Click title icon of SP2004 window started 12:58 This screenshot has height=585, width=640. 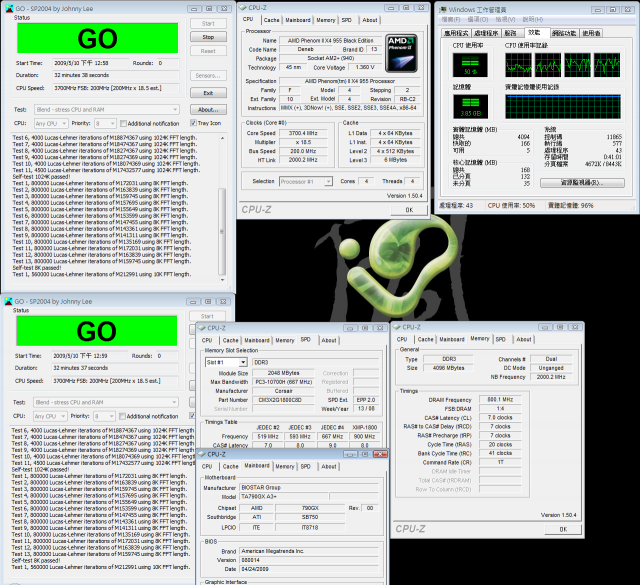(x=9, y=8)
